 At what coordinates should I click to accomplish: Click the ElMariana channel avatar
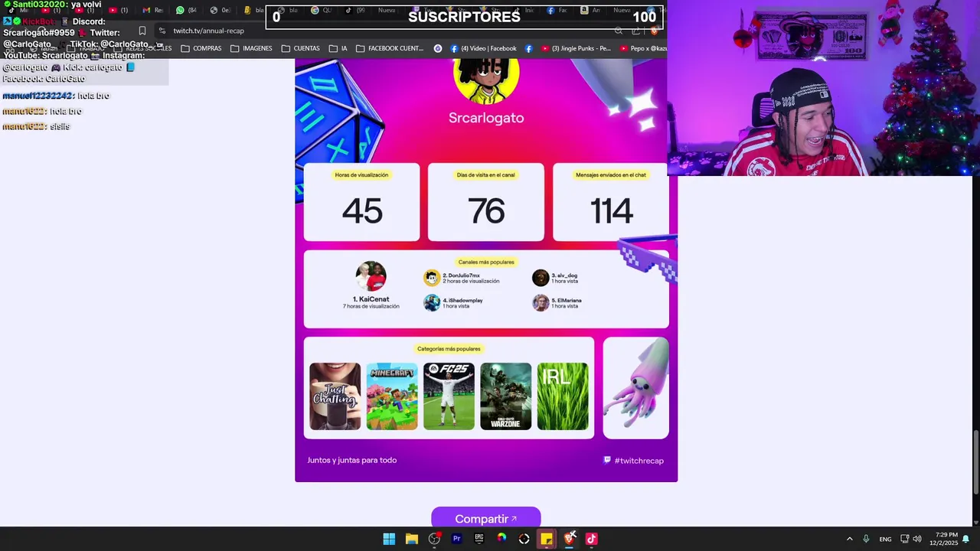point(541,302)
